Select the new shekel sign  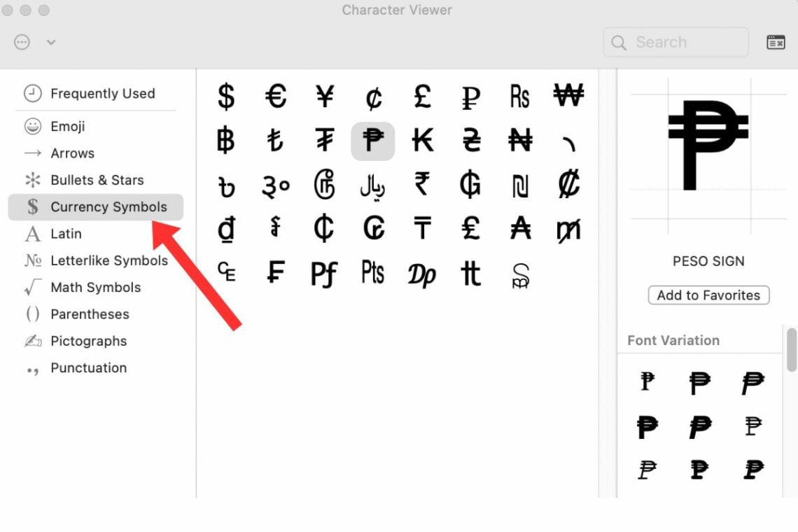click(x=520, y=186)
